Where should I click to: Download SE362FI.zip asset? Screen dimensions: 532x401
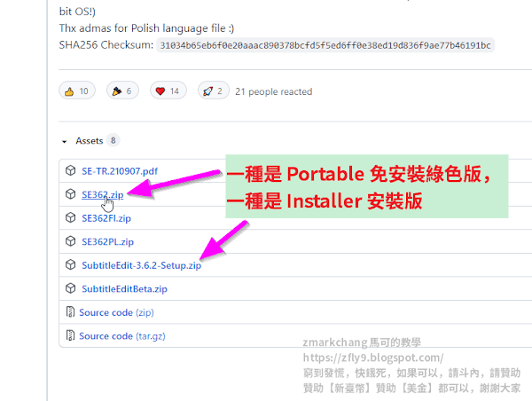(106, 218)
